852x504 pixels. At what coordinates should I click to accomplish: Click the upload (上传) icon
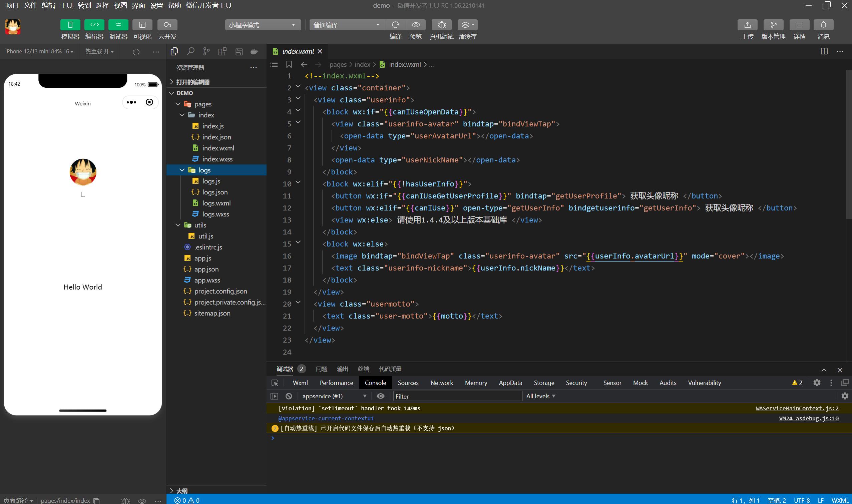747,25
